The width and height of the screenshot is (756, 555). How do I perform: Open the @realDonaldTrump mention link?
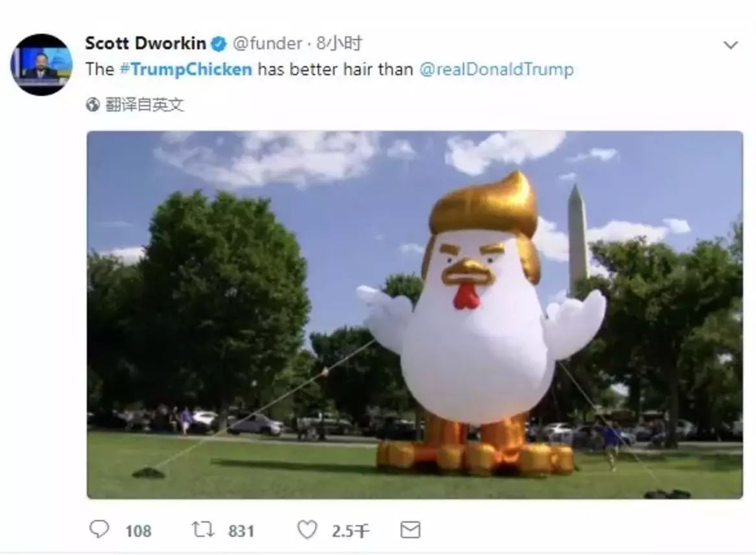[497, 69]
